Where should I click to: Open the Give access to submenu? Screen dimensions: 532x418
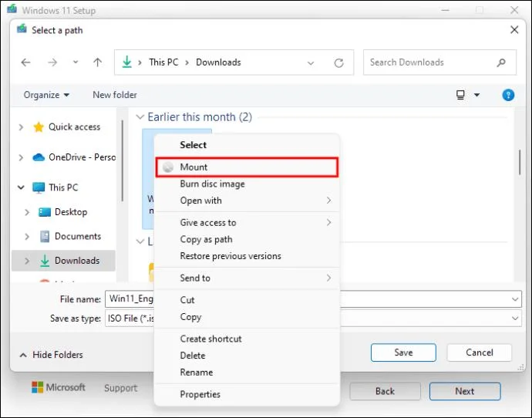pyautogui.click(x=247, y=223)
